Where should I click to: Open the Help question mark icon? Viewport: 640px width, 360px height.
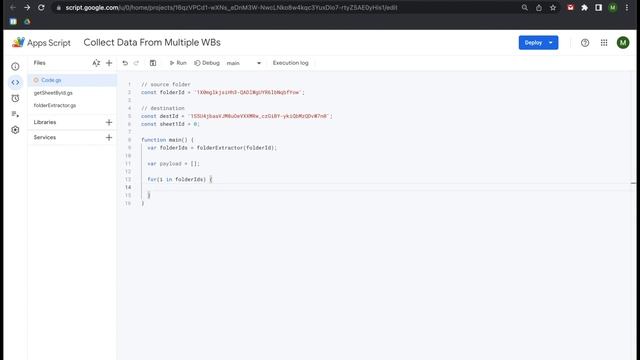[x=585, y=42]
